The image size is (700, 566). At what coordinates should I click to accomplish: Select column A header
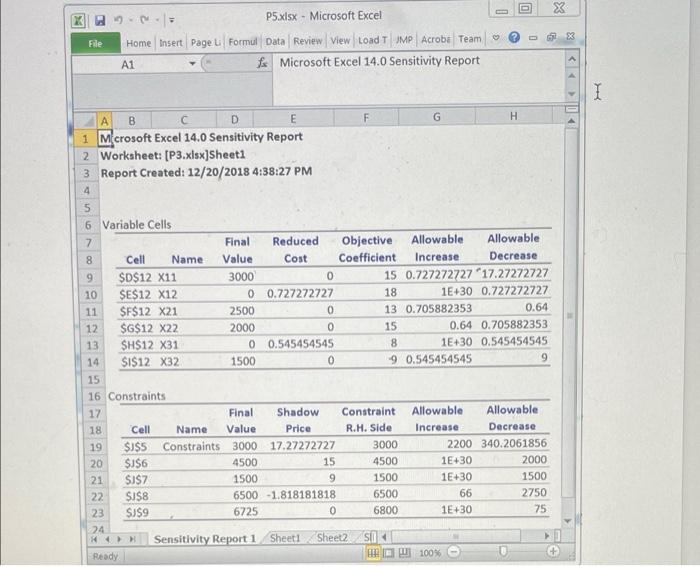pyautogui.click(x=104, y=121)
